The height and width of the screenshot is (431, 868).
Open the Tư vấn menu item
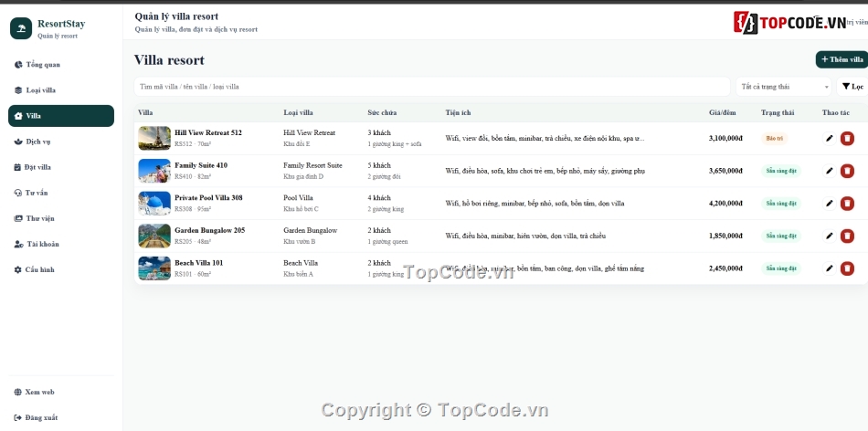point(61,193)
